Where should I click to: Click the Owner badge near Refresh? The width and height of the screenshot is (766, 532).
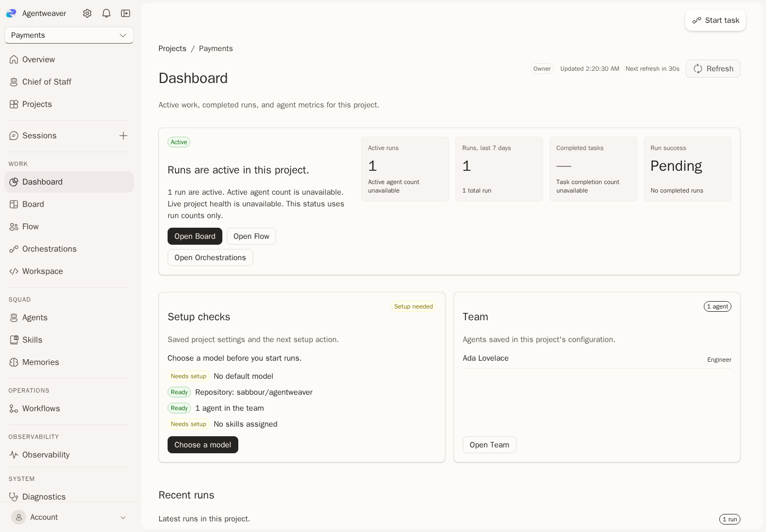pyautogui.click(x=542, y=69)
